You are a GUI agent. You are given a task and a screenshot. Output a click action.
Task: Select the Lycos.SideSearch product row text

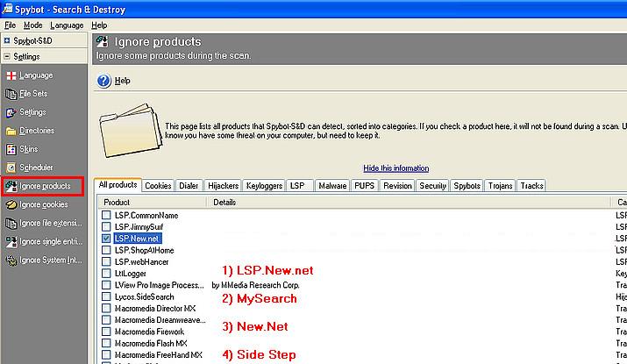(x=145, y=296)
